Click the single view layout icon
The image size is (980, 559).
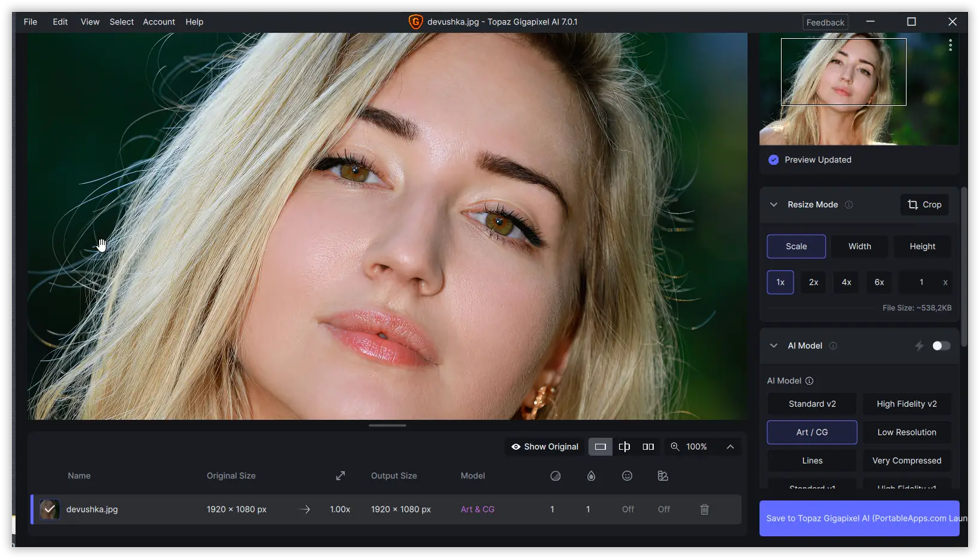[x=600, y=447]
